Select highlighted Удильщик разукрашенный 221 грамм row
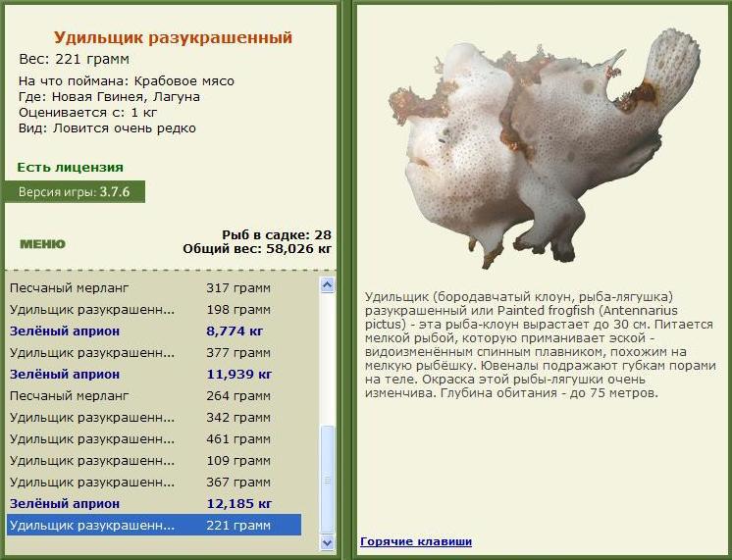 (154, 525)
